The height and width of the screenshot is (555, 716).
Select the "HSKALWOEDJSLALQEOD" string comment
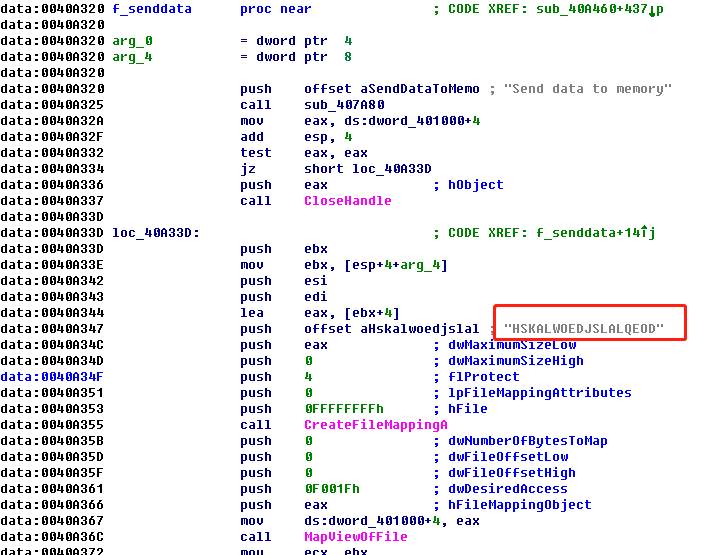(x=584, y=329)
